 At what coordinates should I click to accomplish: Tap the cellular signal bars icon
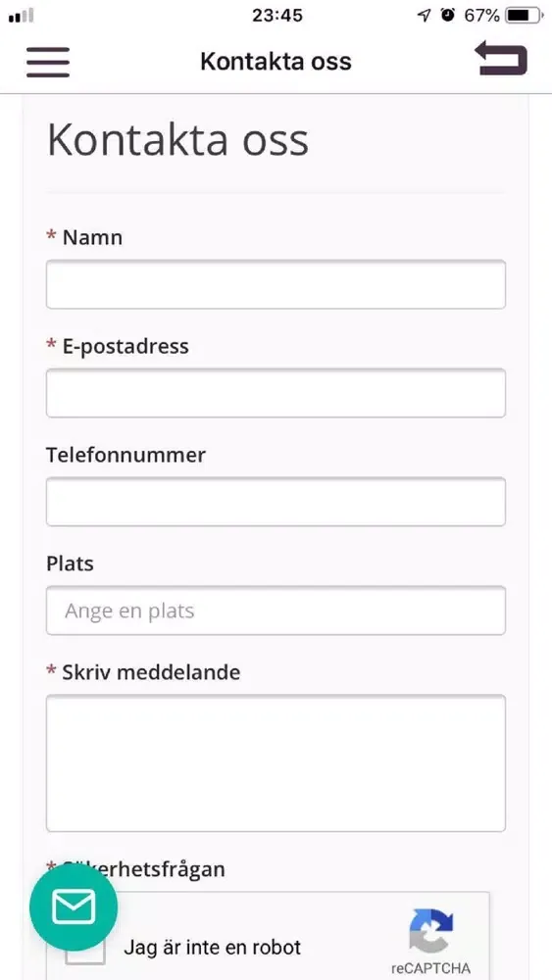tap(21, 16)
